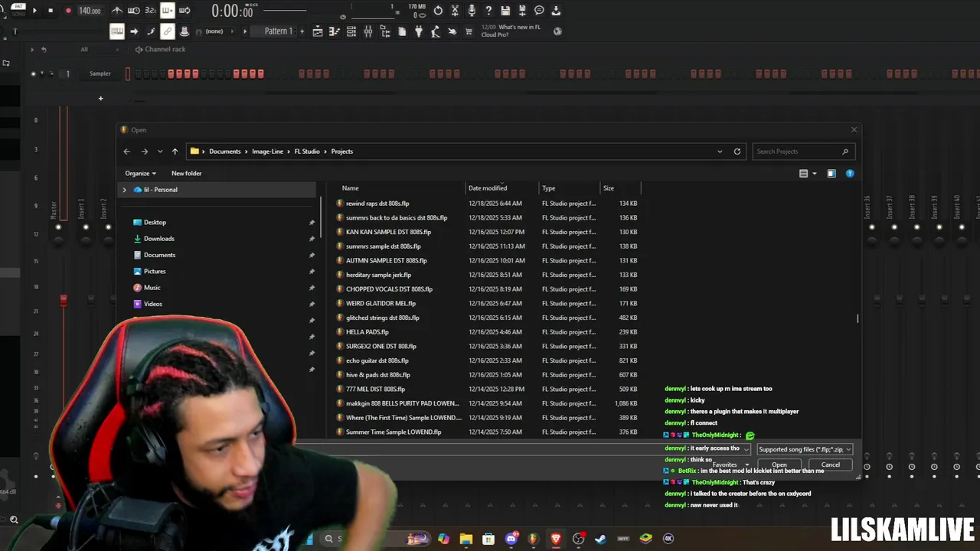Expand the lil - Personal tree node
The width and height of the screenshot is (980, 551).
click(x=125, y=190)
